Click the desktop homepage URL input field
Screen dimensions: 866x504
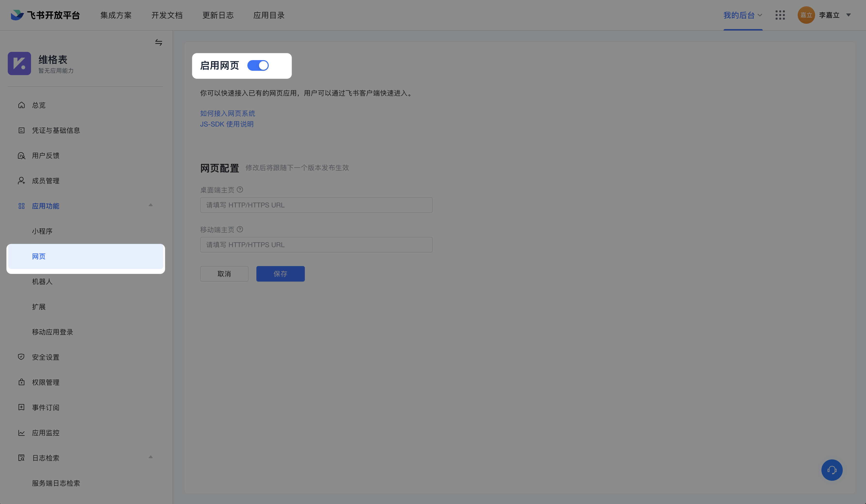tap(316, 205)
